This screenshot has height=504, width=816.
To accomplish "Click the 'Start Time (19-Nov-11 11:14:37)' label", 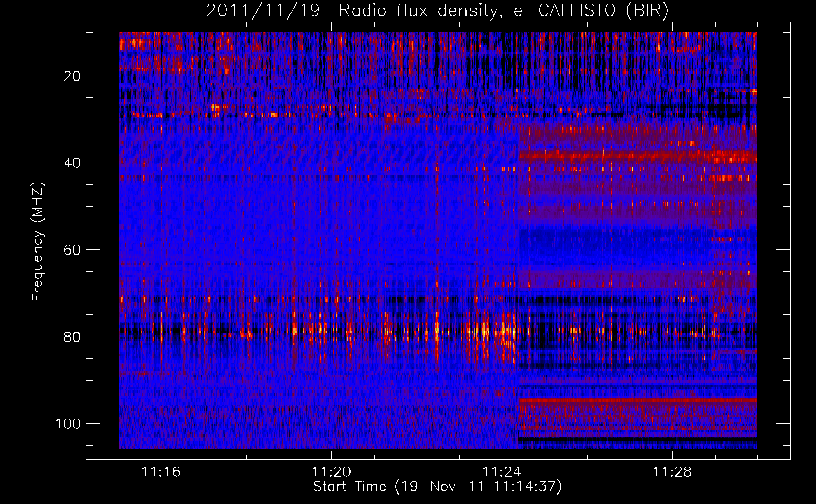I will coord(437,487).
